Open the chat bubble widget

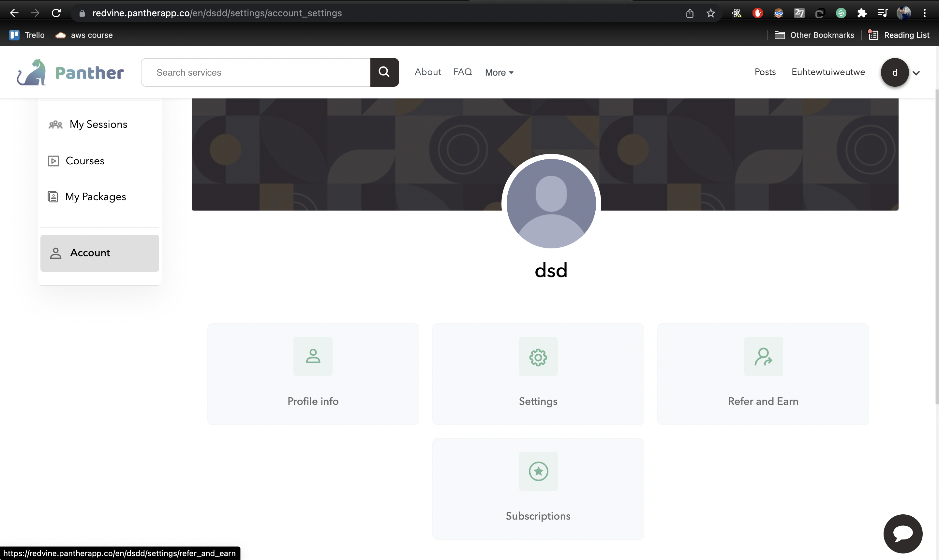903,534
